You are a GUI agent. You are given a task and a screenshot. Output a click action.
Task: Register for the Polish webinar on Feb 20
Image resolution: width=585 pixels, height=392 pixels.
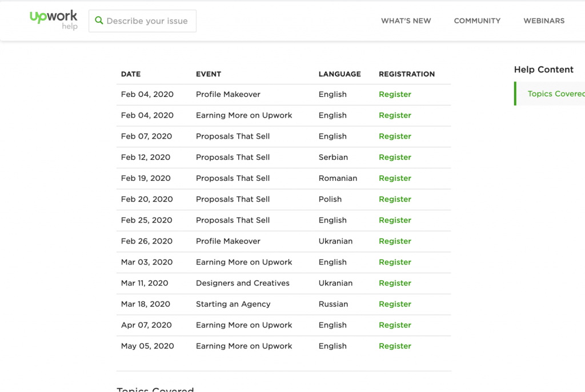point(395,199)
